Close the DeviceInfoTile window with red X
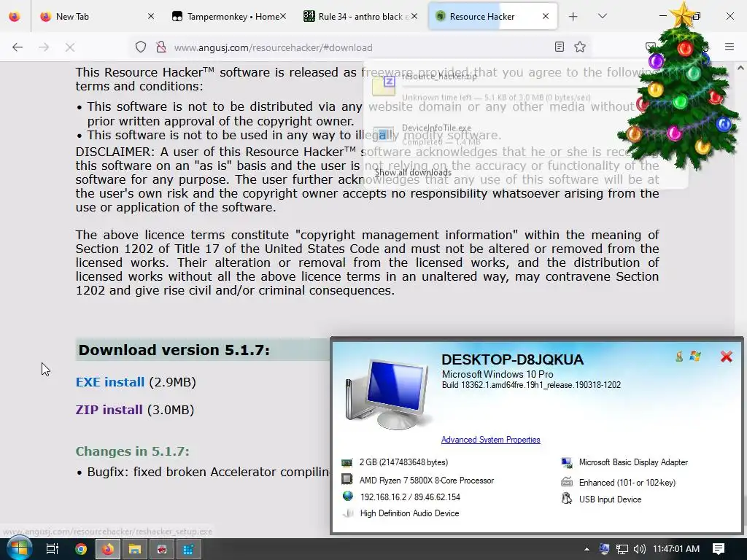 pyautogui.click(x=727, y=356)
